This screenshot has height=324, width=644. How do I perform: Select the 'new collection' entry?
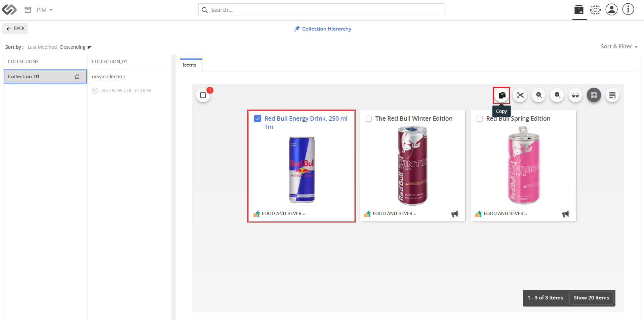(109, 77)
